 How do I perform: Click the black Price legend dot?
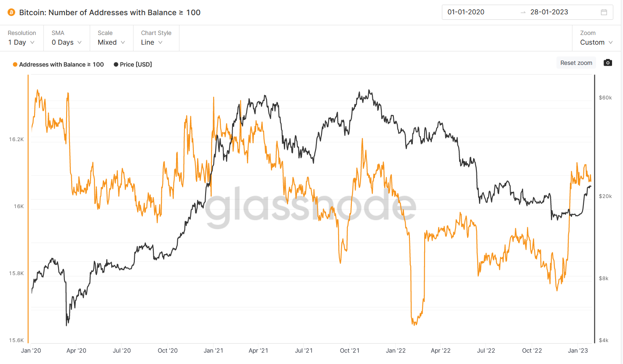pos(116,64)
